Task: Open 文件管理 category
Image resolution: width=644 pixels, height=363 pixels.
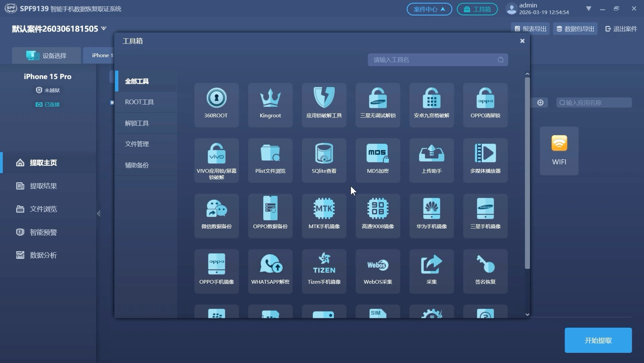Action: coord(146,144)
